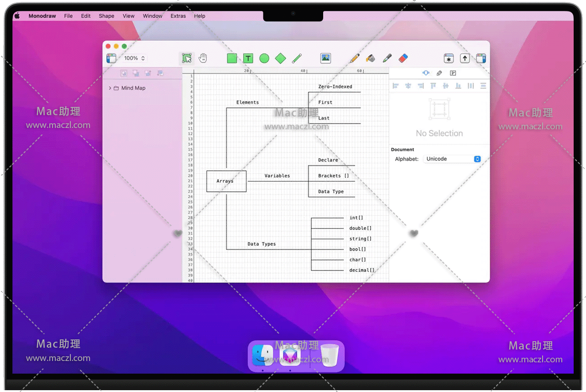Choose the line drawing tool

297,58
